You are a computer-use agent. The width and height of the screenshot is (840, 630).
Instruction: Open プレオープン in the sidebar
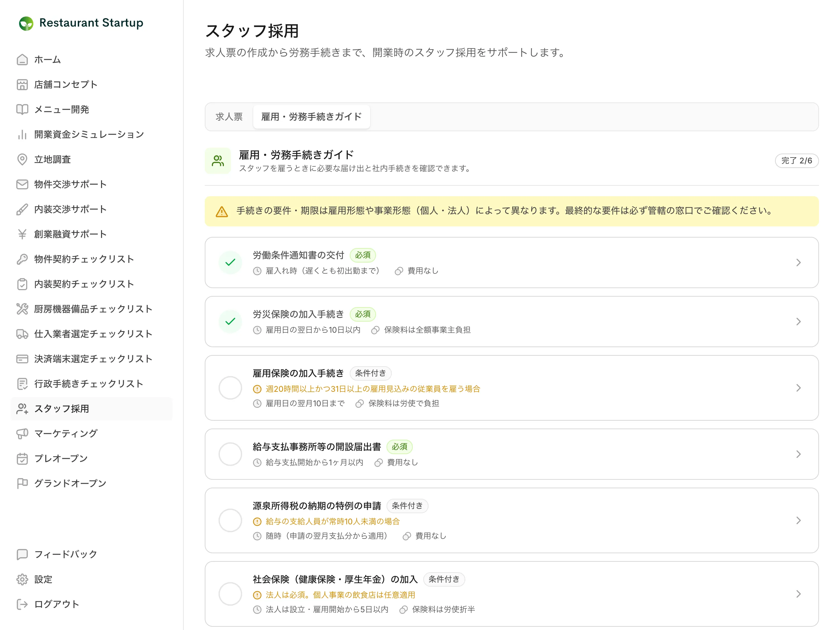92,459
